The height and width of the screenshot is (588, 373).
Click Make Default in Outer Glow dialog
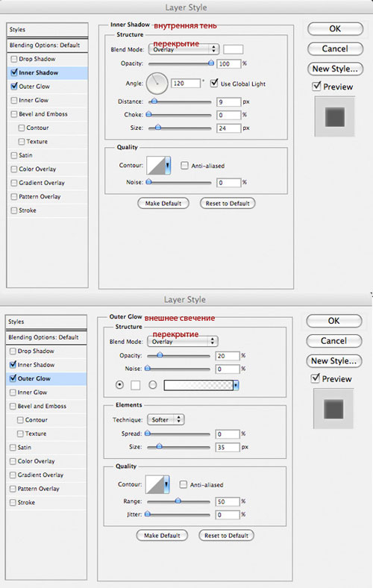[162, 536]
